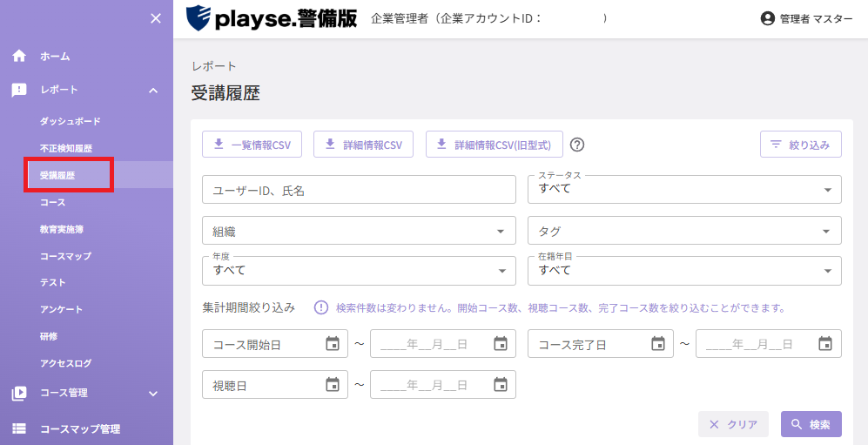Click the info icon beside 集計期間絞り込み
The height and width of the screenshot is (445, 868).
point(321,307)
